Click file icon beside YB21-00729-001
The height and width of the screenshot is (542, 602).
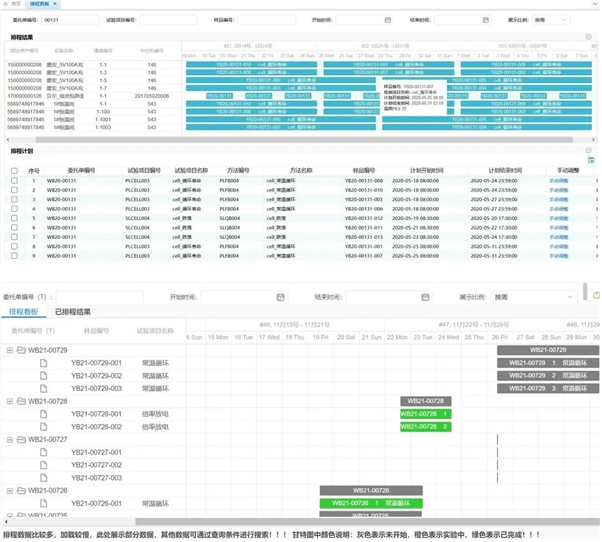point(44,363)
